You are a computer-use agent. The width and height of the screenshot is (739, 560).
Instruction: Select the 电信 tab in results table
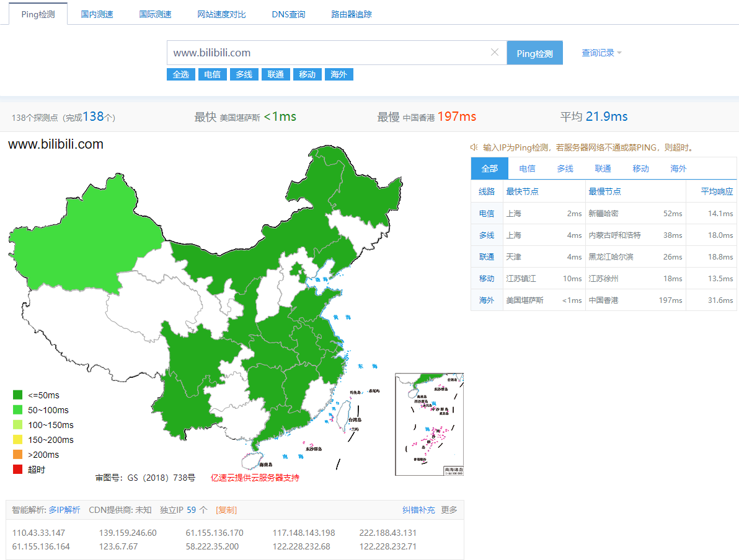[528, 168]
